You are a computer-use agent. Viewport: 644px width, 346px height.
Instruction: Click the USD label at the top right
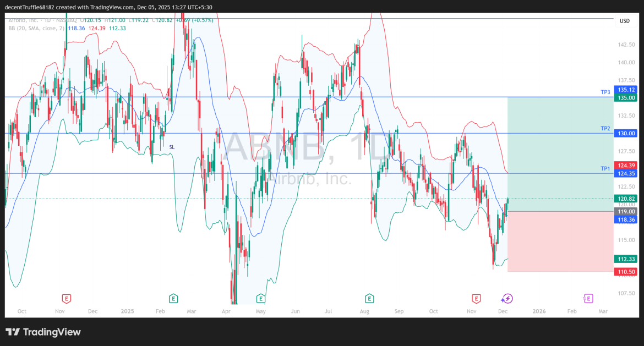coord(625,21)
